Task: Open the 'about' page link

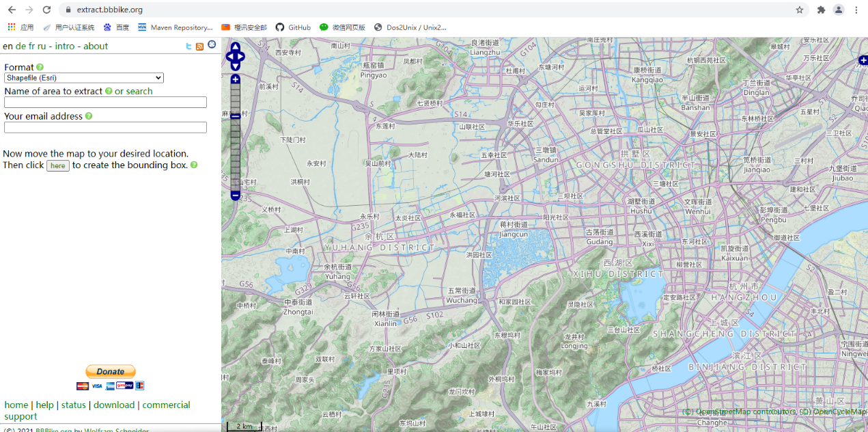Action: [96, 46]
